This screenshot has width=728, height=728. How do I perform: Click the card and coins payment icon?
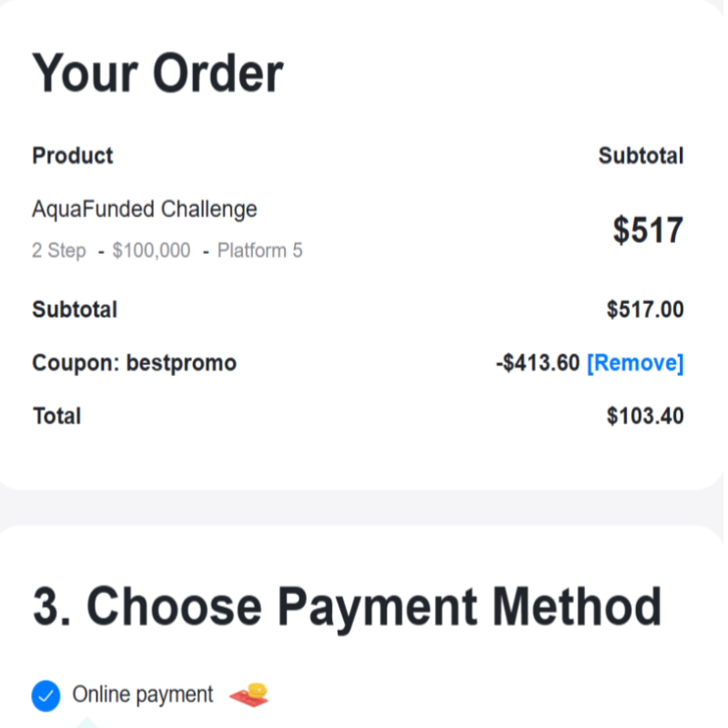click(248, 694)
